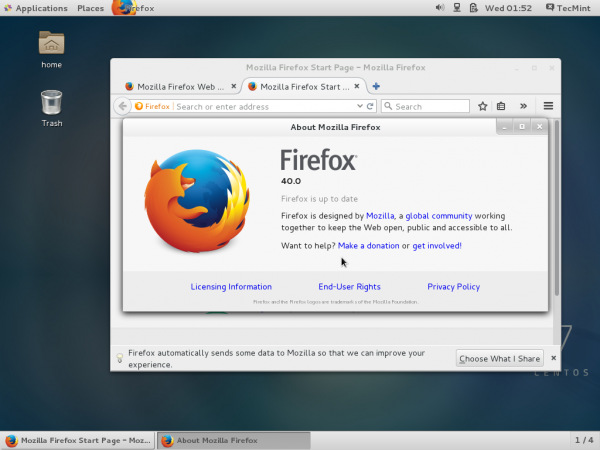Open the Firefox application menu in top panel
600x450 pixels.
coord(133,8)
